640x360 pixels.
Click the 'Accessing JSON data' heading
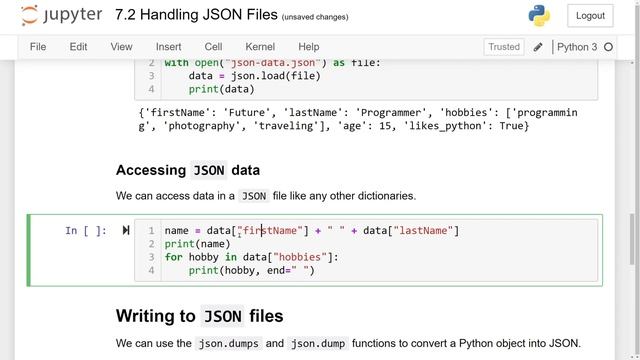(188, 170)
